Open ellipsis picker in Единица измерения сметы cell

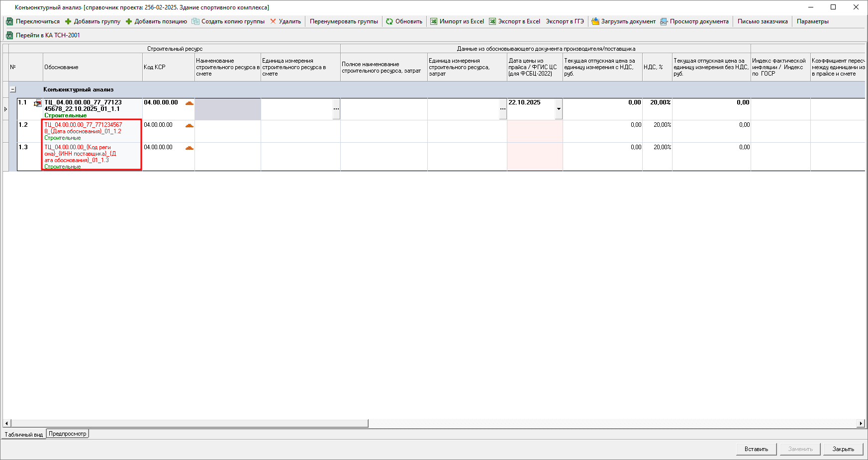336,109
